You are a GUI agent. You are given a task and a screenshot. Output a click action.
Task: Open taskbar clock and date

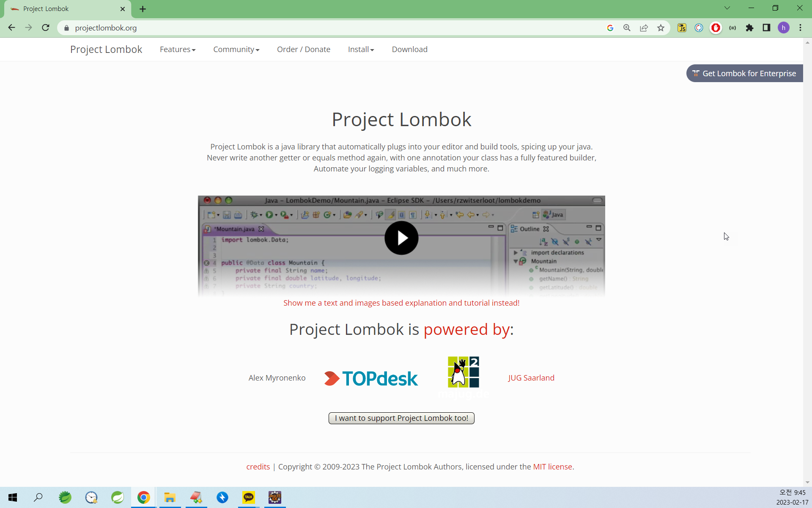792,497
